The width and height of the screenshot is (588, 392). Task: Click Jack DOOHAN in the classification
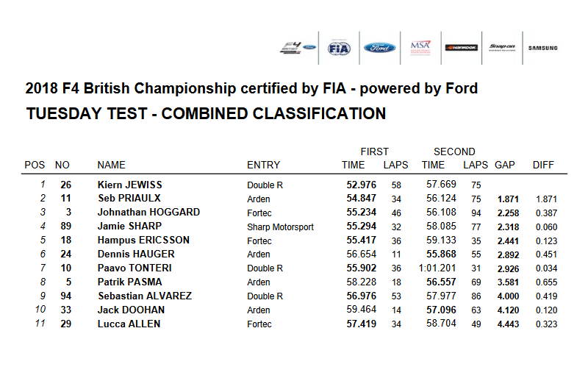[131, 310]
